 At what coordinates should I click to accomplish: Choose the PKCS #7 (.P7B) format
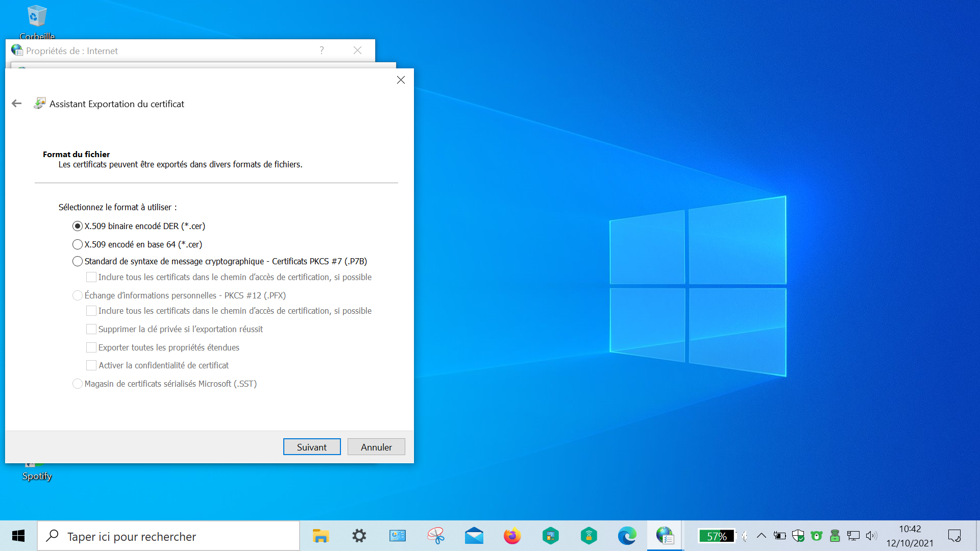(78, 261)
